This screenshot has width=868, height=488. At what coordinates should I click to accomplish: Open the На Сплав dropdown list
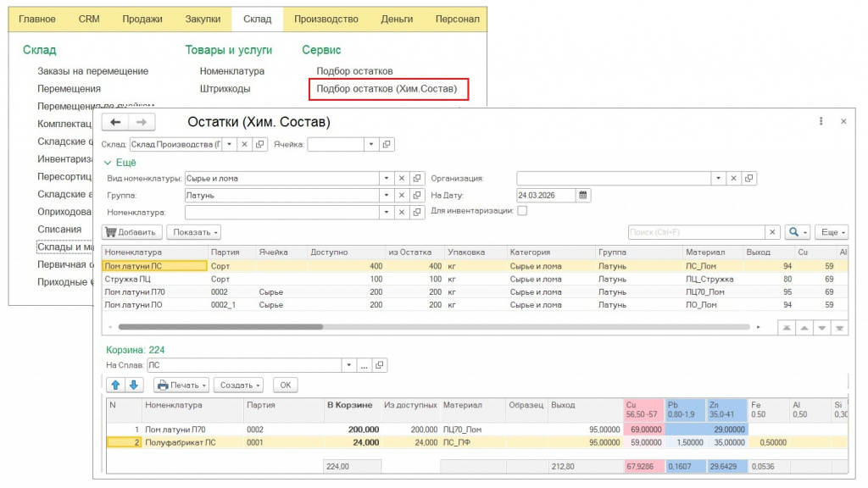348,365
